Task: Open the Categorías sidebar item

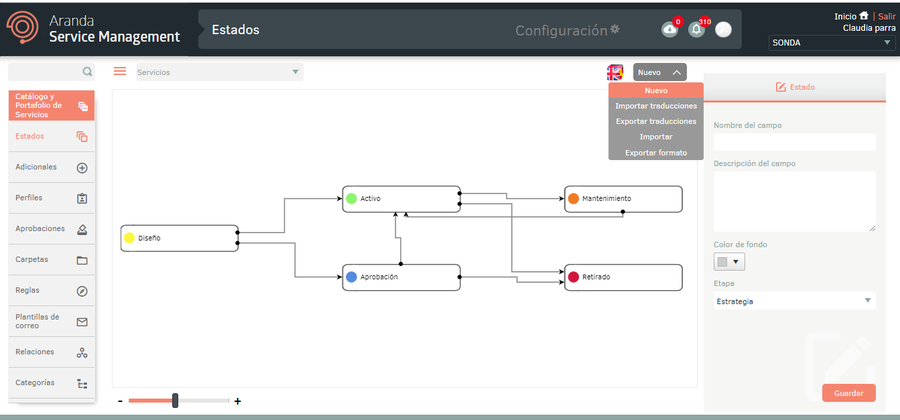Action: (52, 383)
